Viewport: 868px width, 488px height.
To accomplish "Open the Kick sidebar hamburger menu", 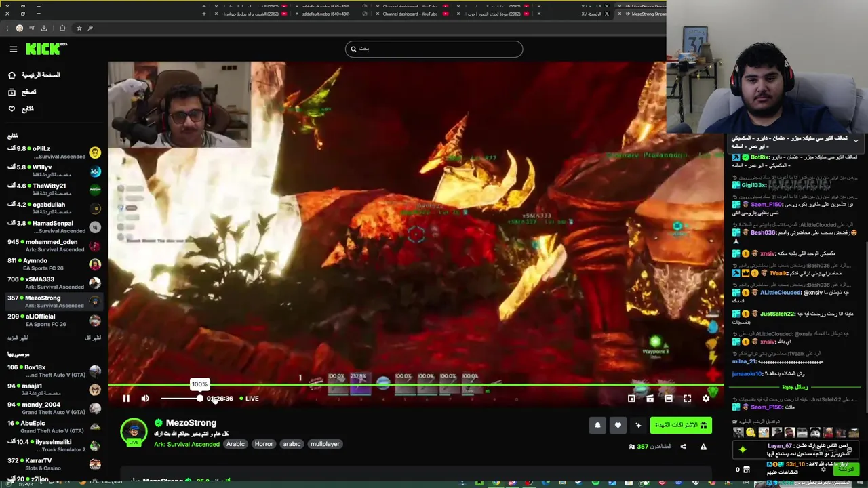I will point(13,49).
